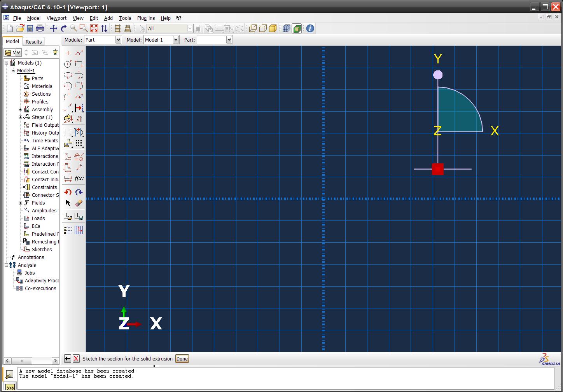Viewport: 563px width, 392px height.
Task: Click the parameter manager f(x) icon
Action: tap(79, 178)
